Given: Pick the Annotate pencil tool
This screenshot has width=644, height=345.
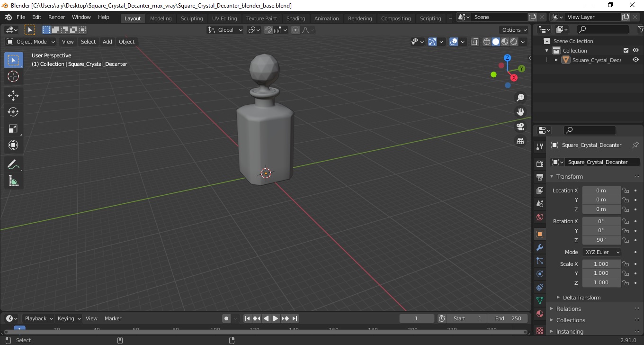Looking at the screenshot, I should coord(13,164).
